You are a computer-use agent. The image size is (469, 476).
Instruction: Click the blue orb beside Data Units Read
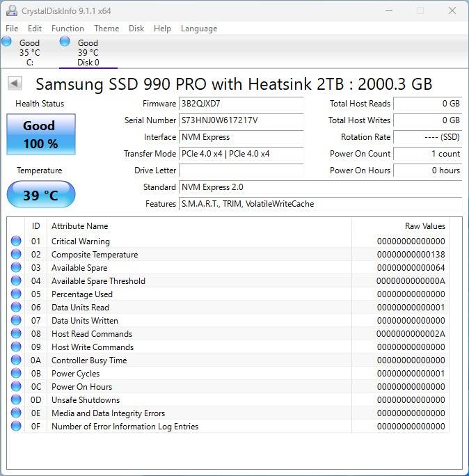tap(16, 307)
